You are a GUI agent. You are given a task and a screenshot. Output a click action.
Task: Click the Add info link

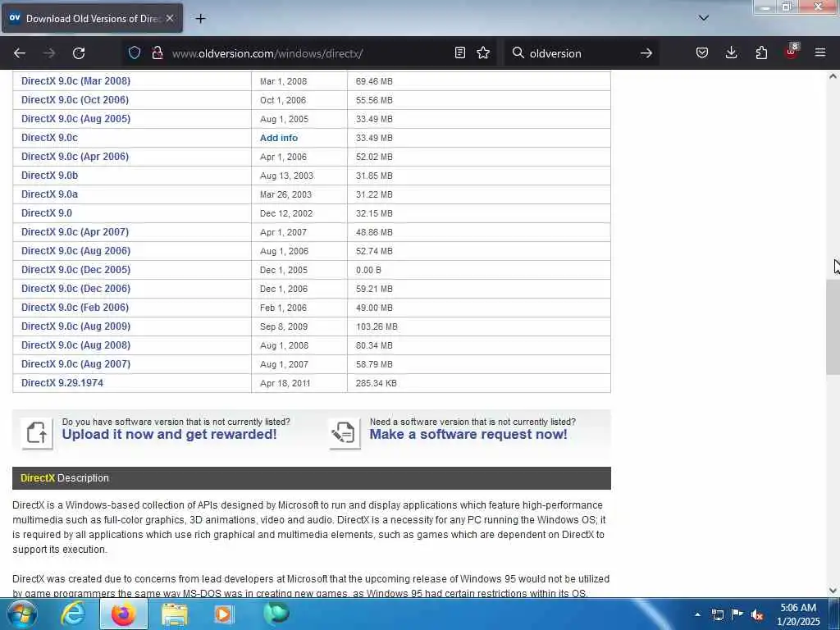(279, 138)
